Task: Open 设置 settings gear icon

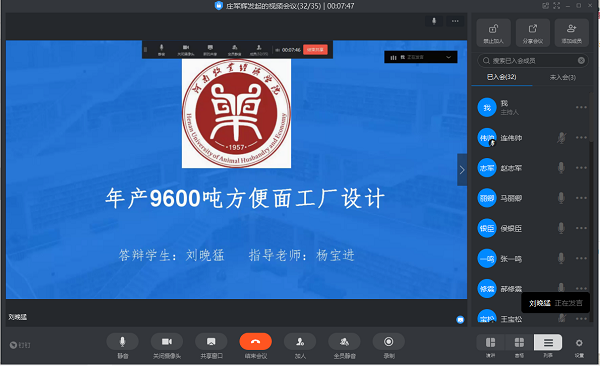Action: click(x=579, y=343)
